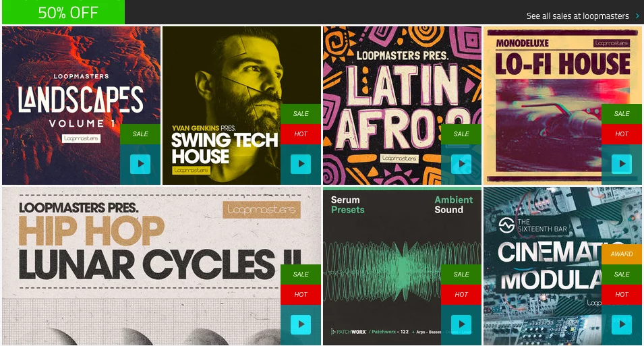Play the Latin Afro pack preview
This screenshot has height=346, width=644.
pos(461,164)
